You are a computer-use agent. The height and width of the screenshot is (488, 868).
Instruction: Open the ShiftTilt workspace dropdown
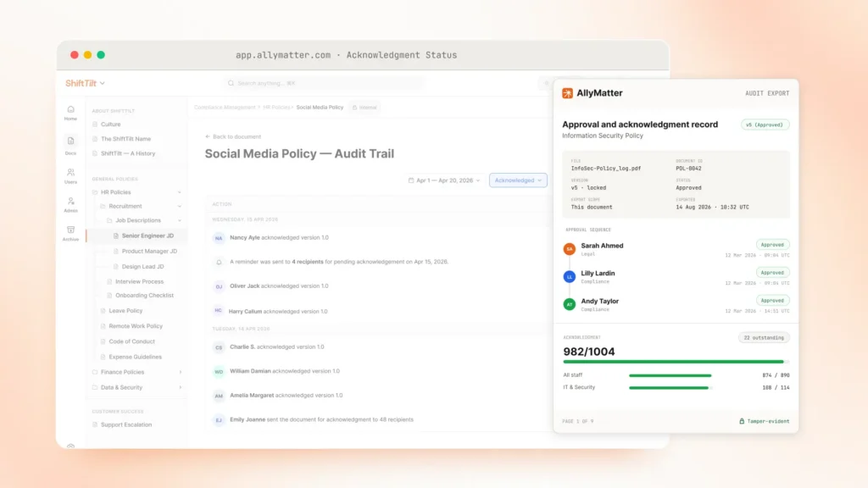pos(86,83)
